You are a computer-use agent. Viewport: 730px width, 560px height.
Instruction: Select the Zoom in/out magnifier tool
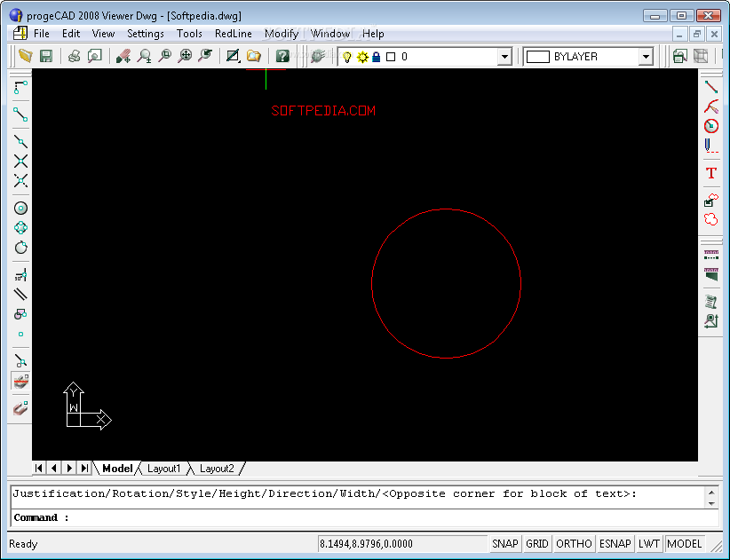point(145,56)
